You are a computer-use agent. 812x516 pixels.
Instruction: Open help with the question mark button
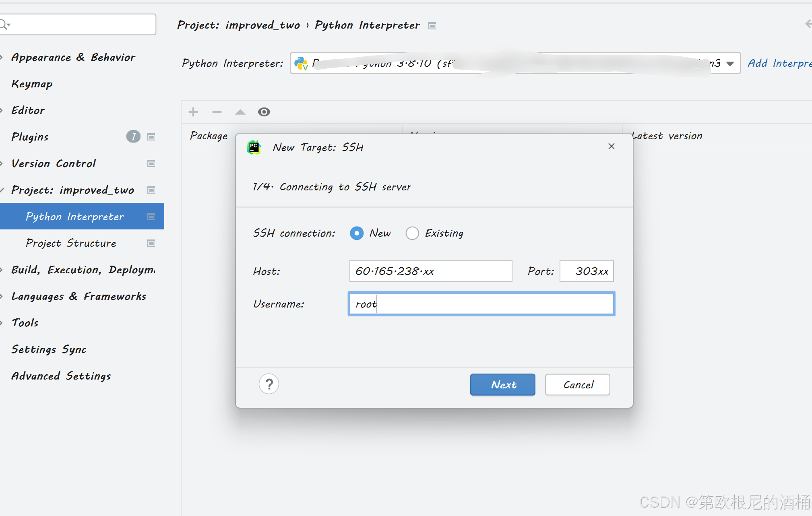click(269, 384)
